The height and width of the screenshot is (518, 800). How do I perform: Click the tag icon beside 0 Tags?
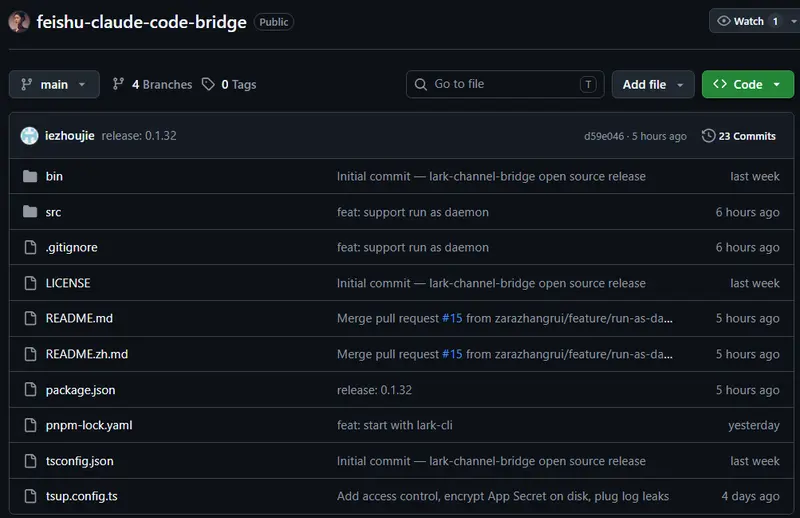coord(208,84)
